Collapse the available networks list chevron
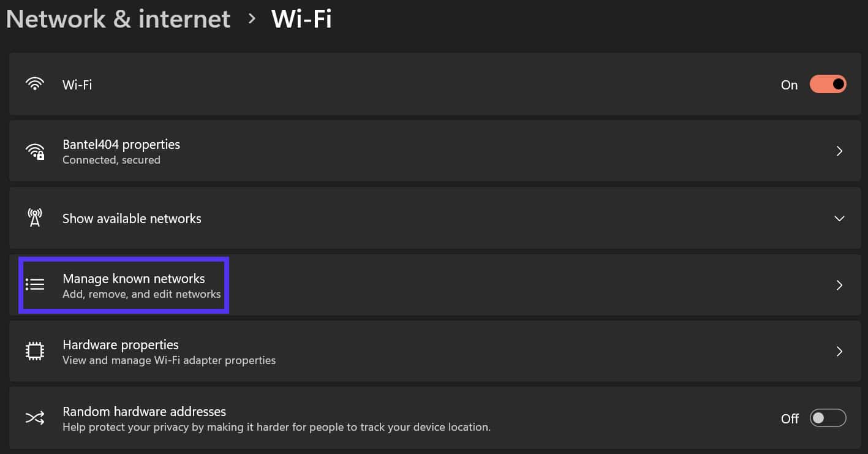 [x=839, y=218]
